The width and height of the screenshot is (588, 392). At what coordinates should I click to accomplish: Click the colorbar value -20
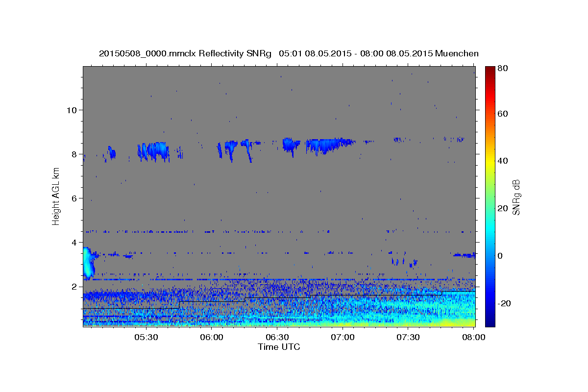point(504,303)
